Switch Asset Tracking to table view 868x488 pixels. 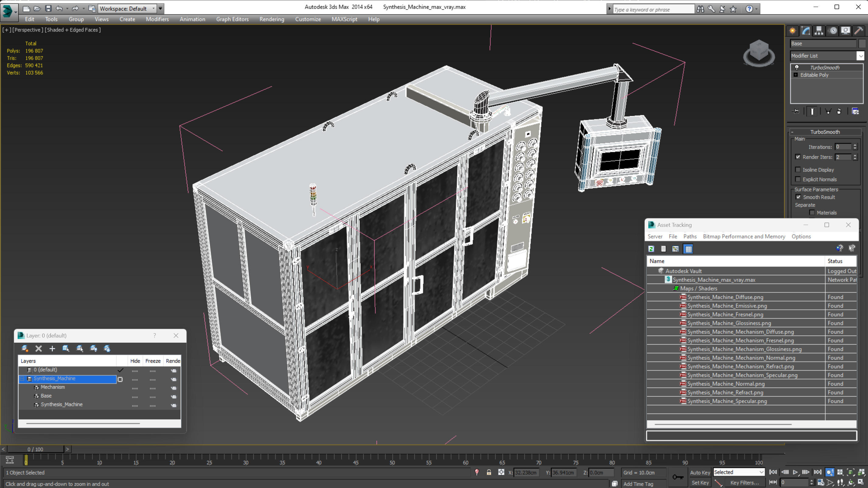tap(688, 249)
